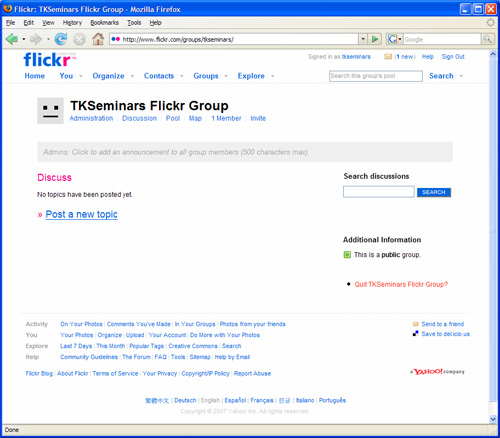Click the Deutsch language link
Viewport: 500px width, 438px height.
tap(185, 400)
